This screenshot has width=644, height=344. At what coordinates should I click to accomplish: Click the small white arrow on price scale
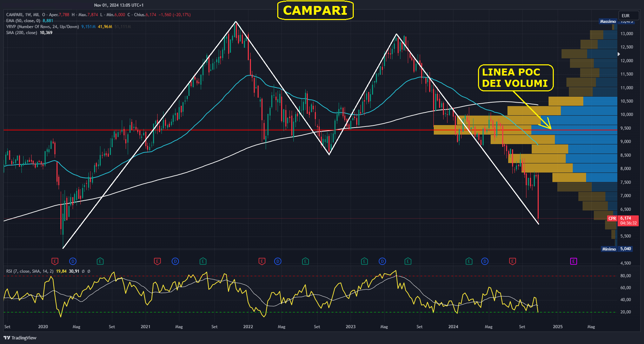click(x=619, y=54)
